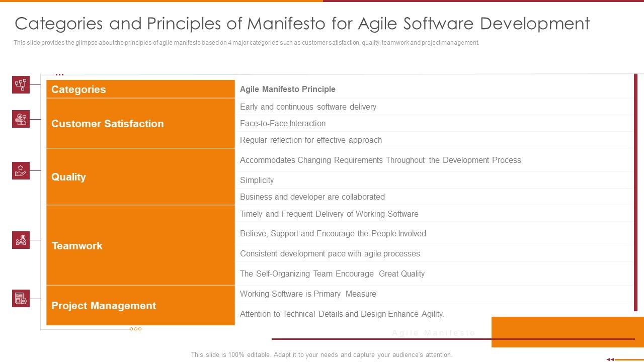
Task: Click 'This slide is 100% editable' footer text
Action: tap(321, 354)
